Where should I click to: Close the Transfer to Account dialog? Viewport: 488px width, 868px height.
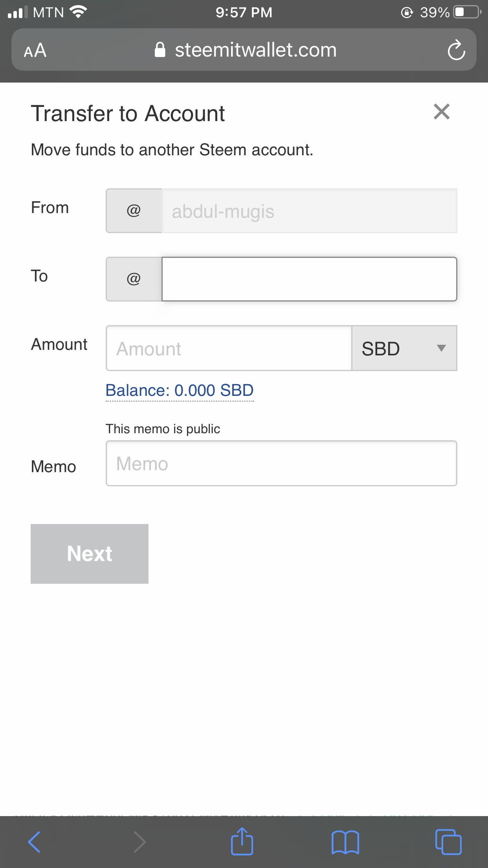pyautogui.click(x=441, y=112)
